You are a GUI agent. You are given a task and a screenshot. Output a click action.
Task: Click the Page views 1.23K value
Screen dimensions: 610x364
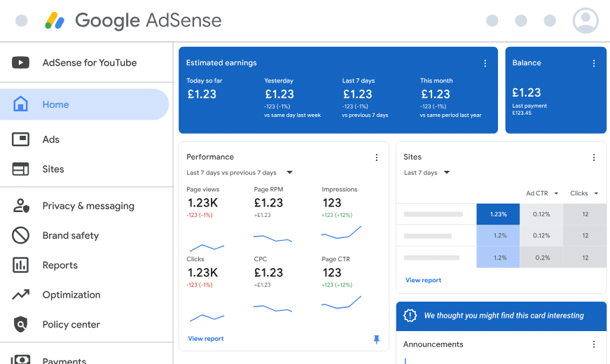coord(202,202)
